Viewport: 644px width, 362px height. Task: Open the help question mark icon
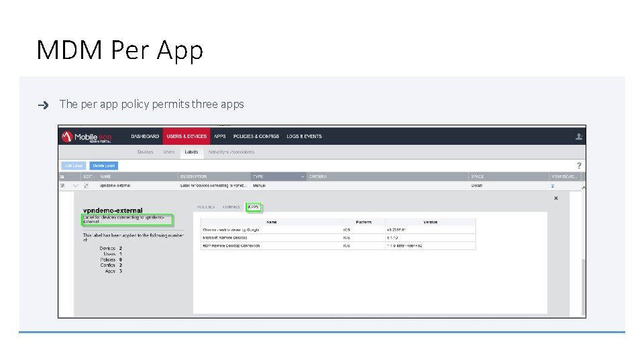click(x=579, y=166)
